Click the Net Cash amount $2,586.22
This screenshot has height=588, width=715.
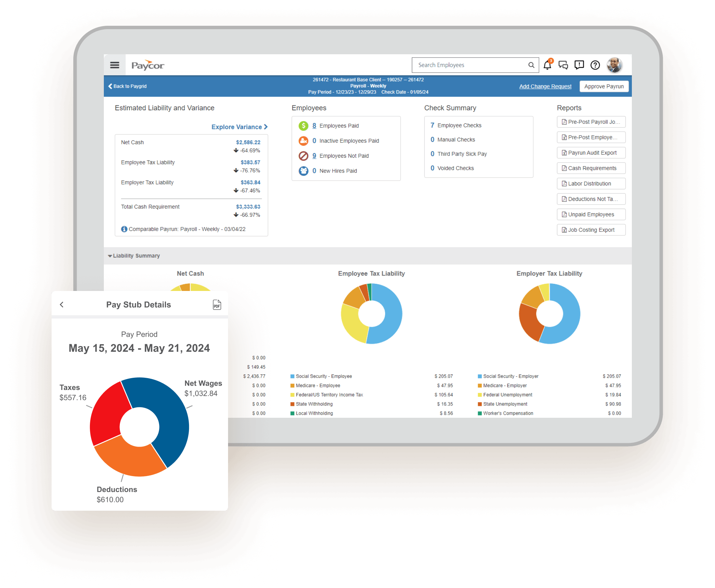248,142
